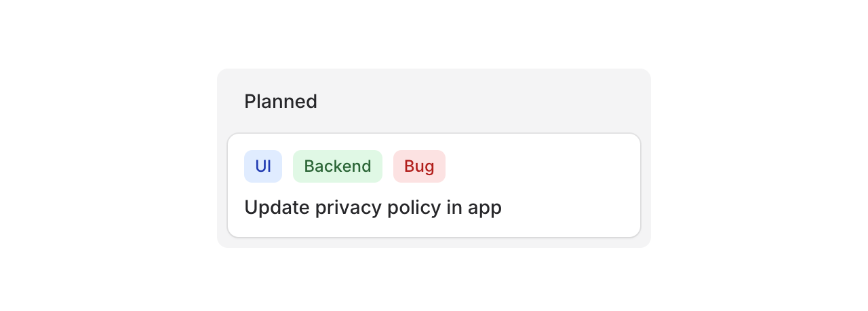Image resolution: width=868 pixels, height=311 pixels.
Task: Filter by the Backend label
Action: pyautogui.click(x=338, y=166)
